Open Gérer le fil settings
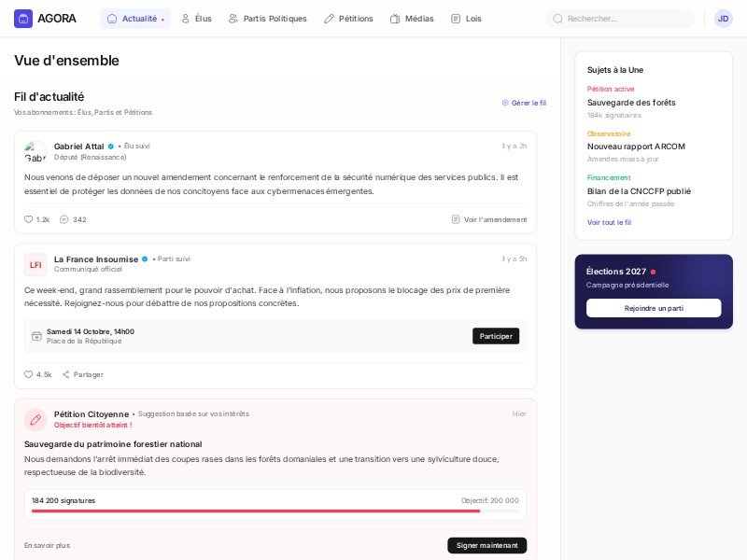Screen dimensions: 747x560 coord(524,103)
